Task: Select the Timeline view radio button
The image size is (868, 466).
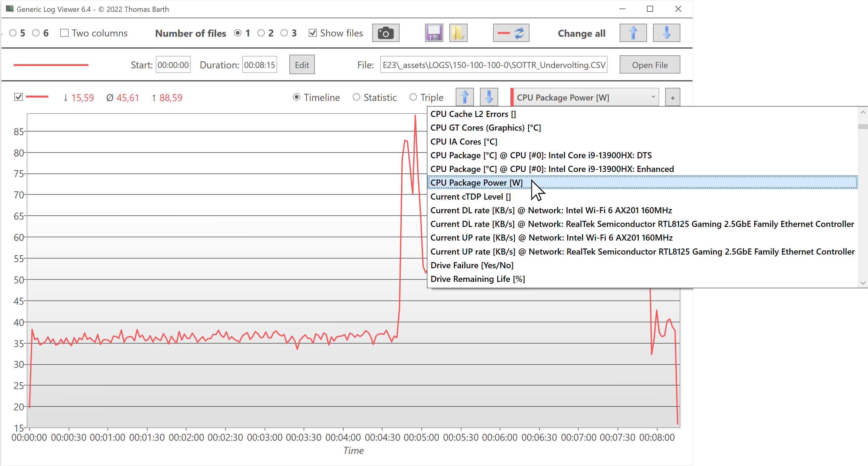Action: point(297,97)
